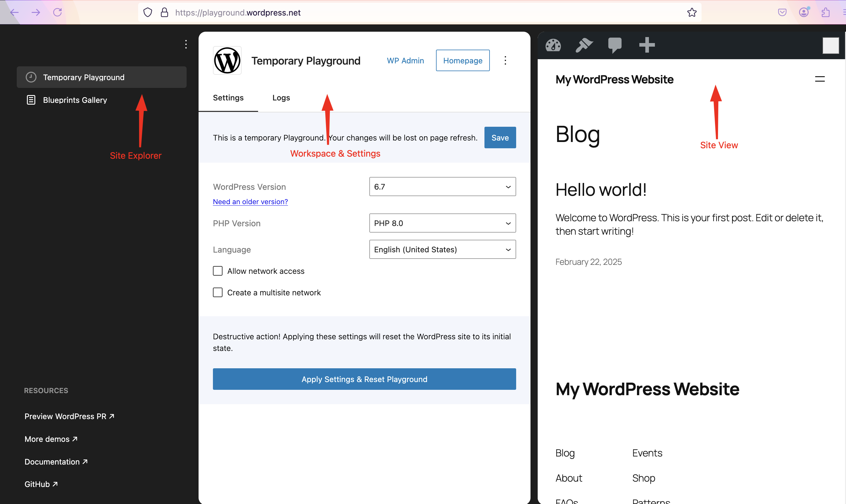
Task: Click the Homepage button
Action: (x=463, y=60)
